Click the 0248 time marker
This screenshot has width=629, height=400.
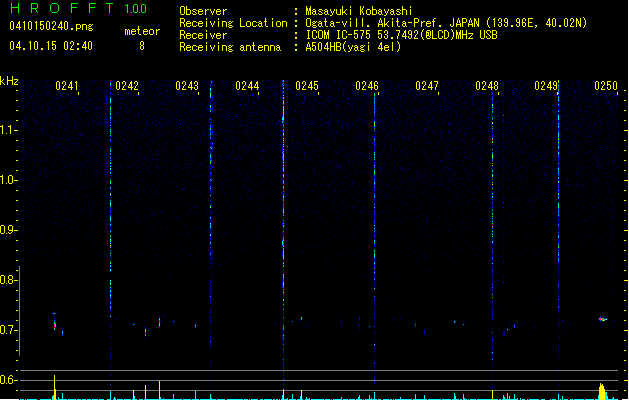click(x=487, y=86)
